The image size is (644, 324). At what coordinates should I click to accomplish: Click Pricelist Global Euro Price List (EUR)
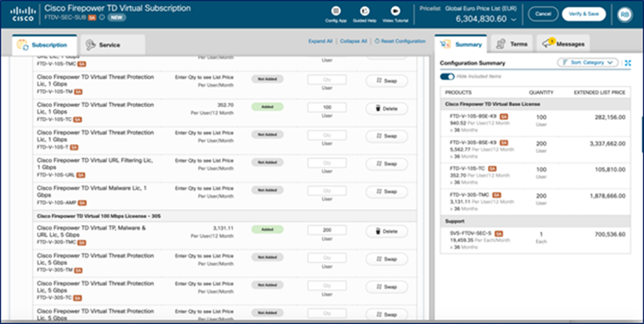click(x=468, y=8)
